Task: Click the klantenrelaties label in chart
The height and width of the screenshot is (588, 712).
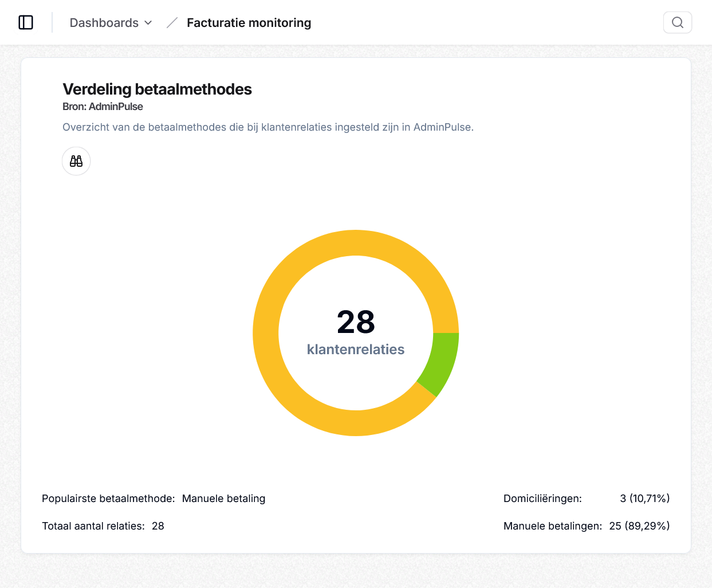Action: click(x=356, y=350)
